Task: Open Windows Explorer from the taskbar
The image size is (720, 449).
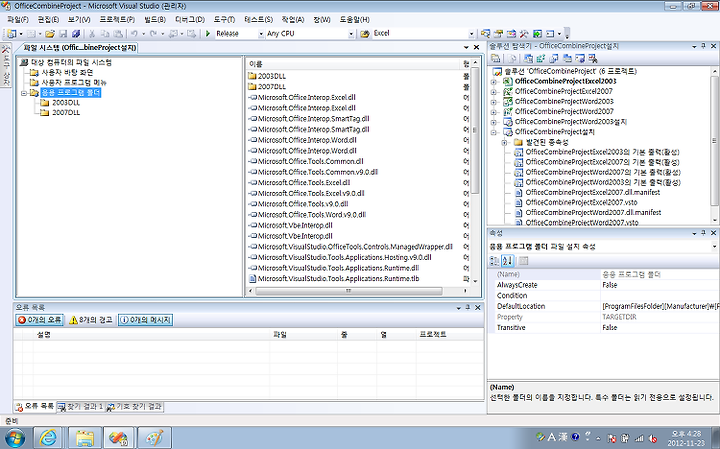Action: (x=84, y=438)
